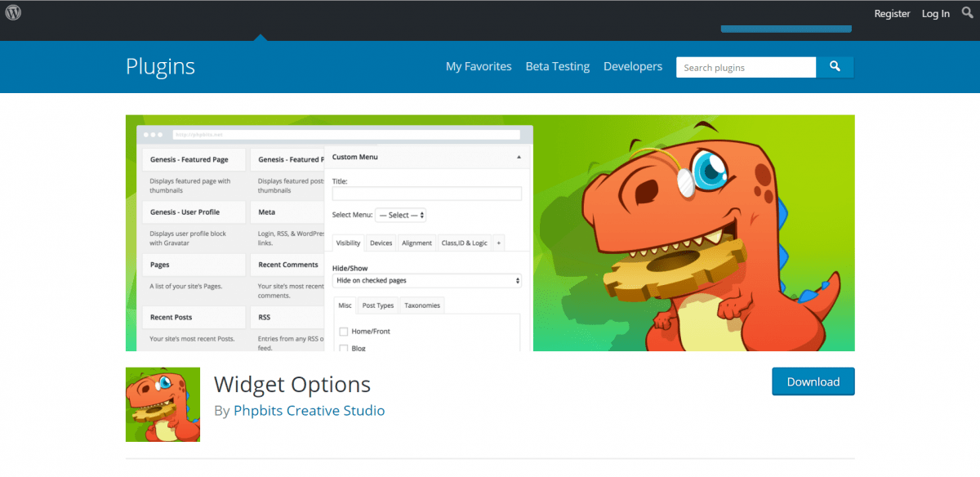Expand the Hide on checked pages dropdown

click(426, 281)
